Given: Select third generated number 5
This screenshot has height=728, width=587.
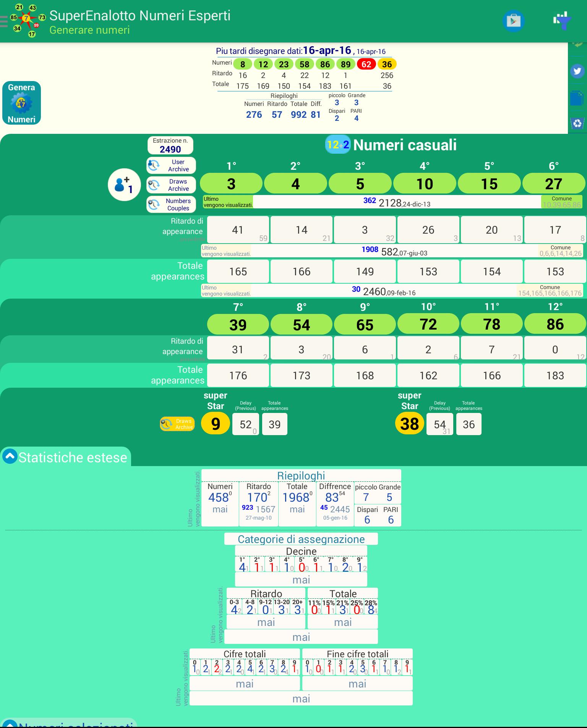Looking at the screenshot, I should click(x=360, y=184).
